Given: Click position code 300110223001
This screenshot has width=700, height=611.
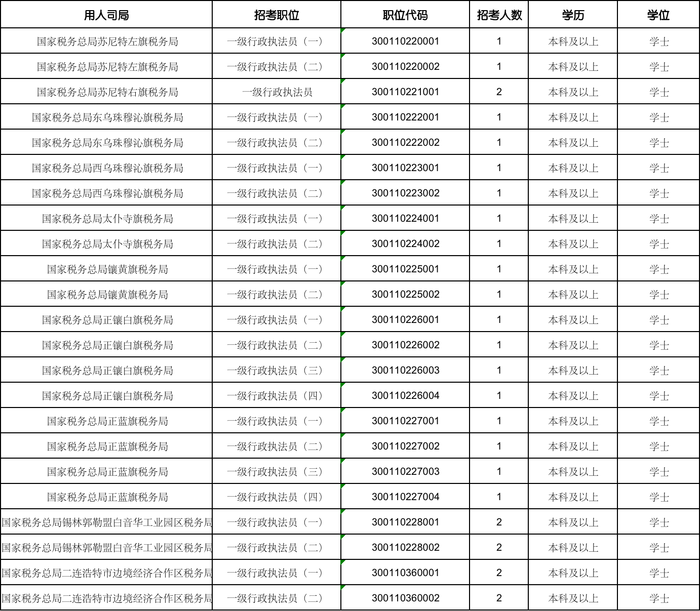Looking at the screenshot, I should [405, 168].
